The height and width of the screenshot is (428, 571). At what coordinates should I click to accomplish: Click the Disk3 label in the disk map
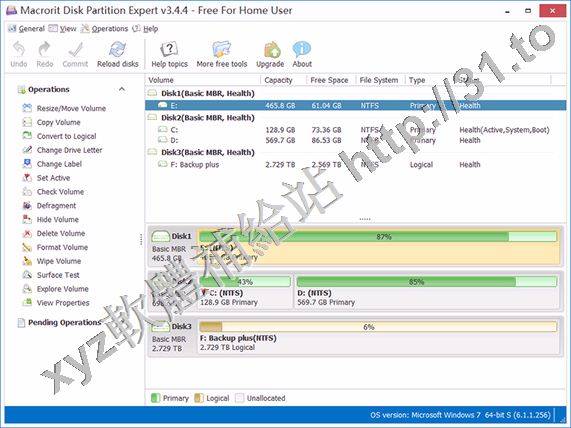(181, 326)
